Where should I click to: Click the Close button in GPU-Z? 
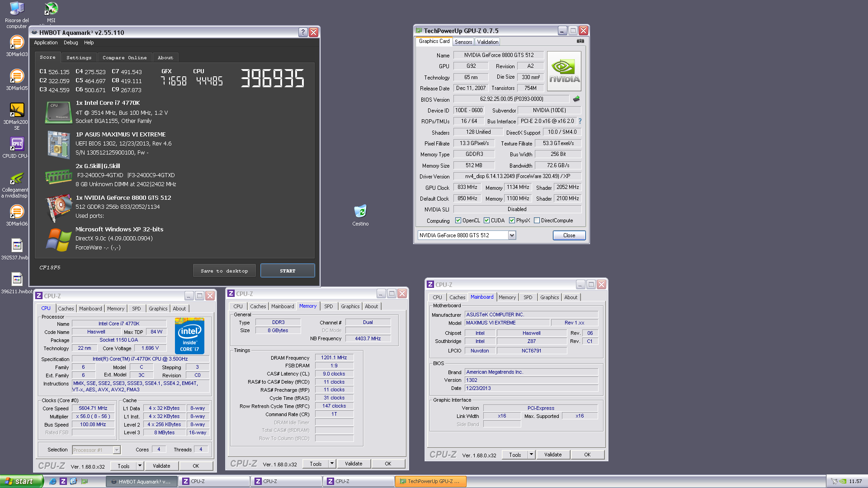569,235
